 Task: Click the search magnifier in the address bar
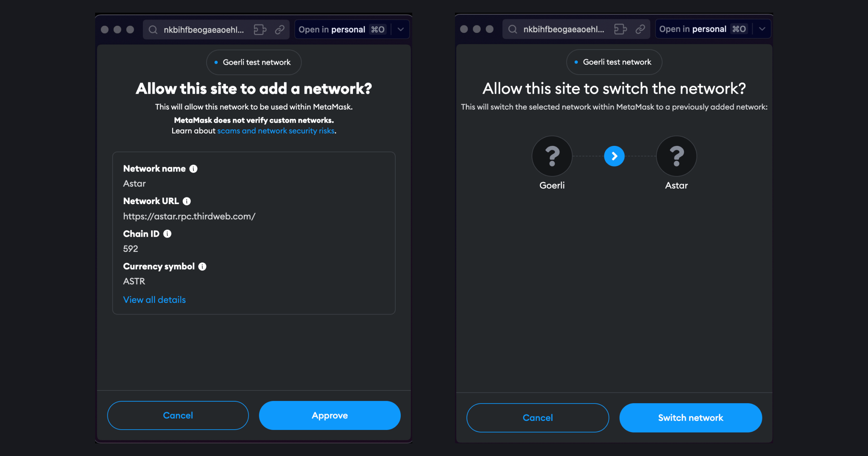153,30
